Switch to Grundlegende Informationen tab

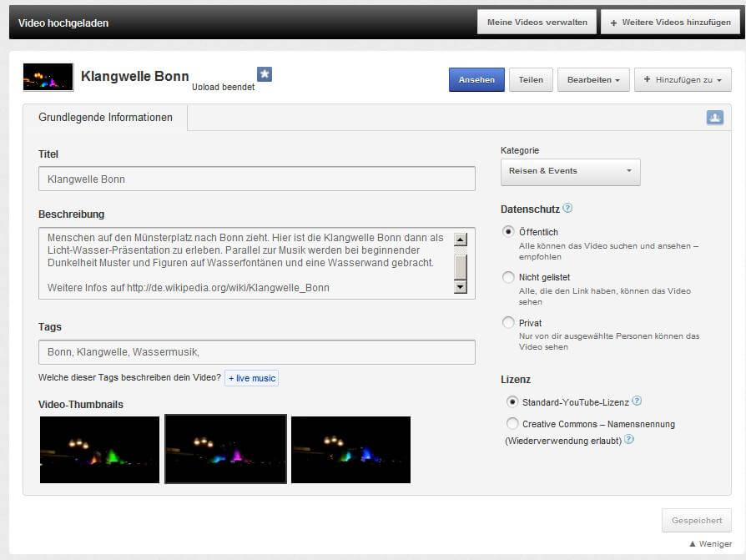105,117
